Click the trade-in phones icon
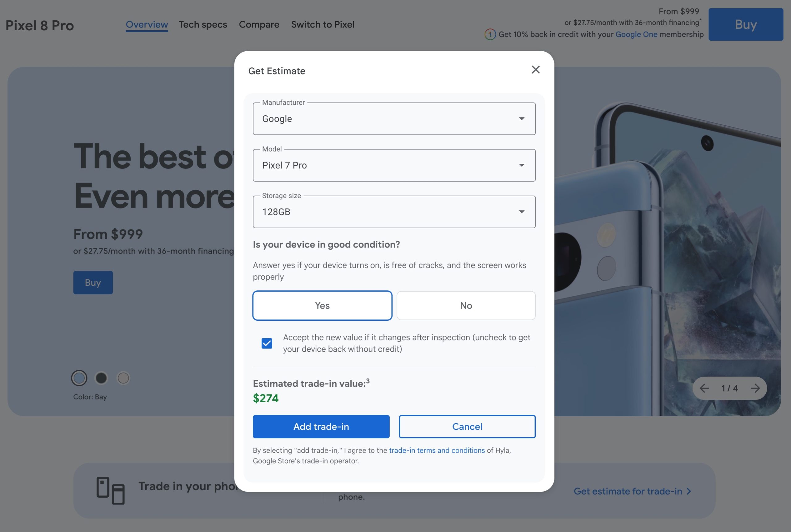The height and width of the screenshot is (532, 791). (110, 491)
